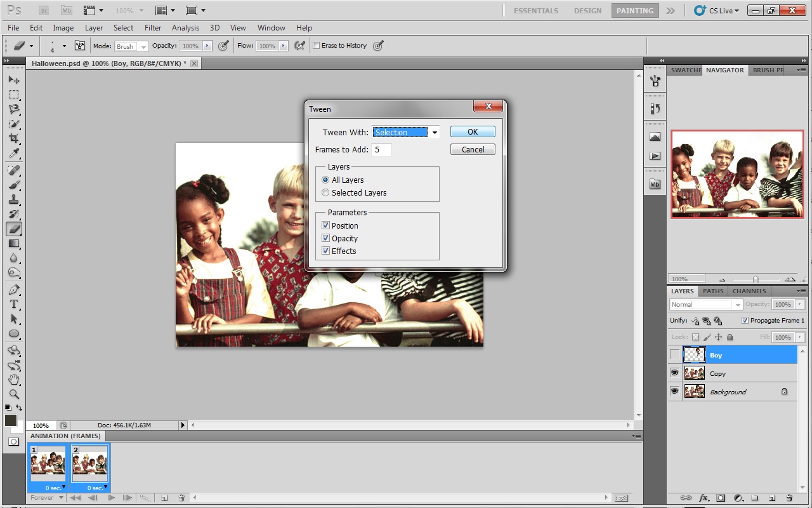Open the layer blend mode dropdown
This screenshot has height=508, width=812.
coord(706,305)
